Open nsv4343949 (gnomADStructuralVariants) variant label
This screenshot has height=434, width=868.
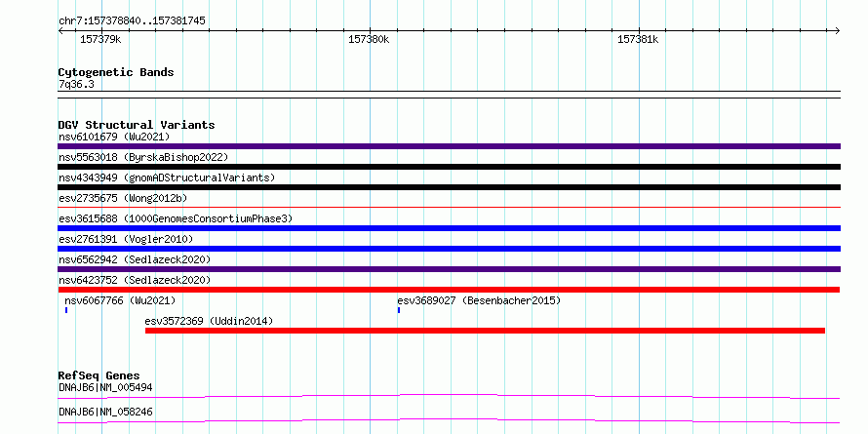click(167, 178)
